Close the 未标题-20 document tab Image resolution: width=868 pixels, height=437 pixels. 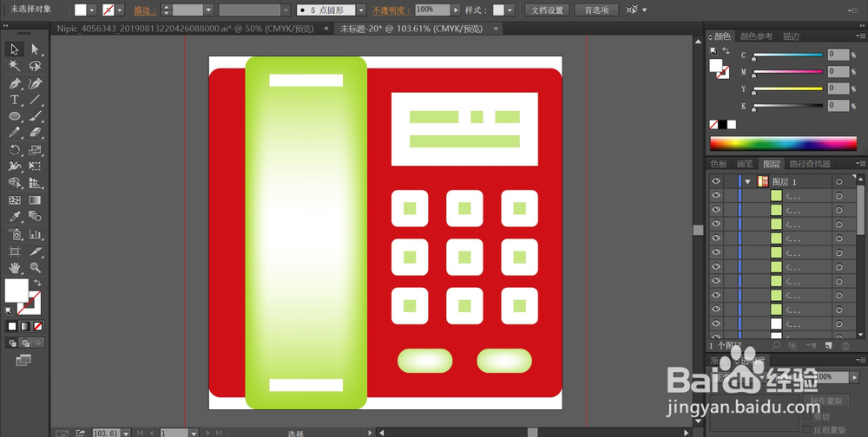point(496,29)
